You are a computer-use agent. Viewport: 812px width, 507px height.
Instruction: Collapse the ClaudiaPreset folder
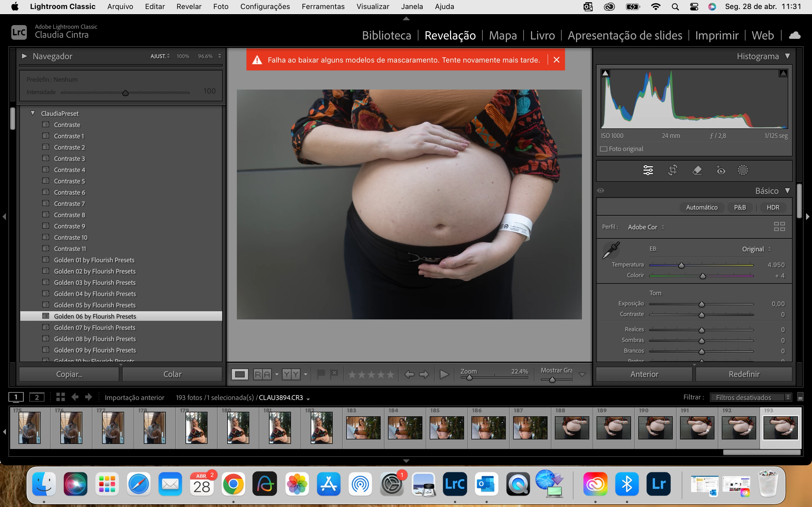point(32,113)
